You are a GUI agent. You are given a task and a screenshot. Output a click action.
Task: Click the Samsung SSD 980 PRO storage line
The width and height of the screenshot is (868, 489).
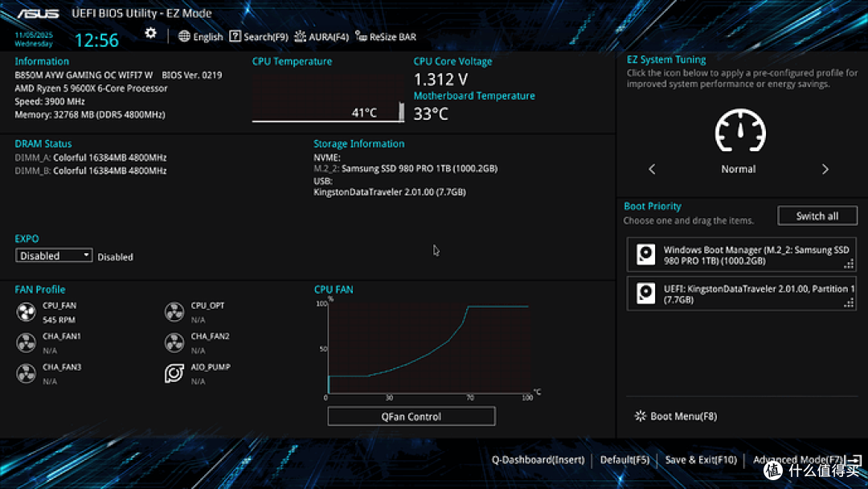pos(405,168)
